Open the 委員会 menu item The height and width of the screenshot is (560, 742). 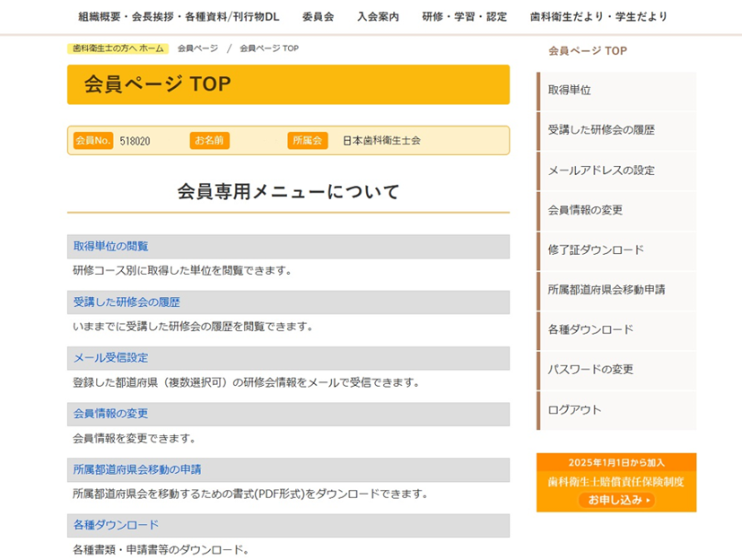click(318, 16)
